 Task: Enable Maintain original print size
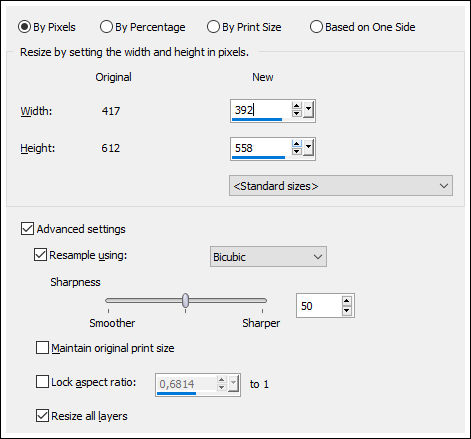(42, 348)
